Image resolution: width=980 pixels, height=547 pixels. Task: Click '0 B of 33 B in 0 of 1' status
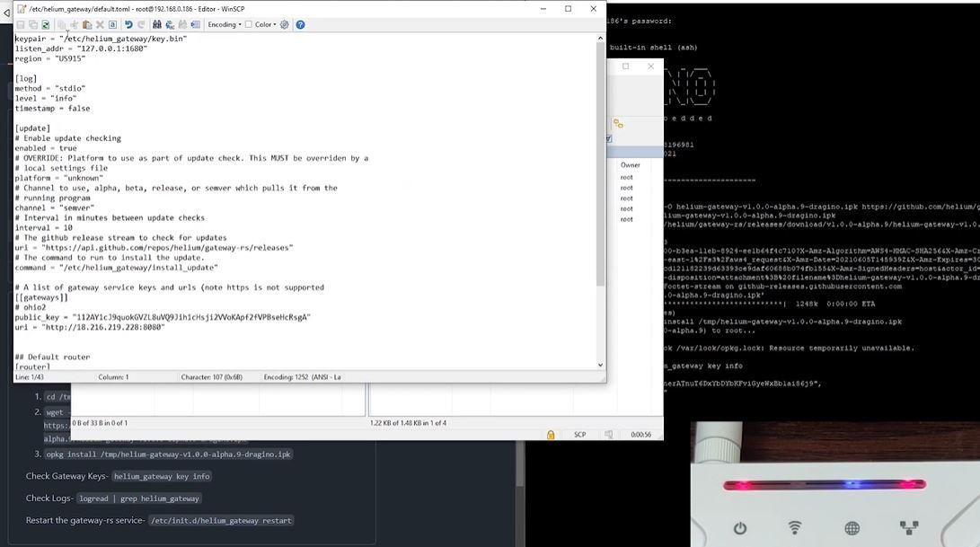click(x=100, y=423)
